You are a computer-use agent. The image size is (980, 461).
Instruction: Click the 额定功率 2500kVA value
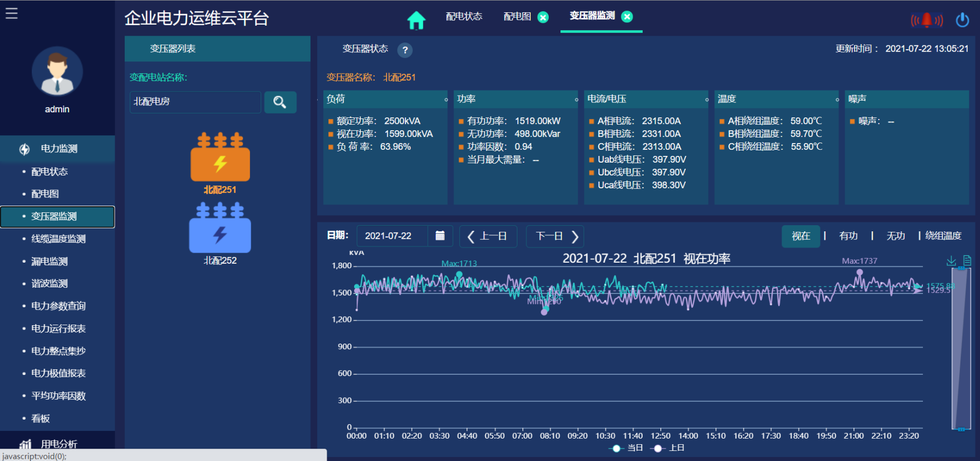(402, 121)
